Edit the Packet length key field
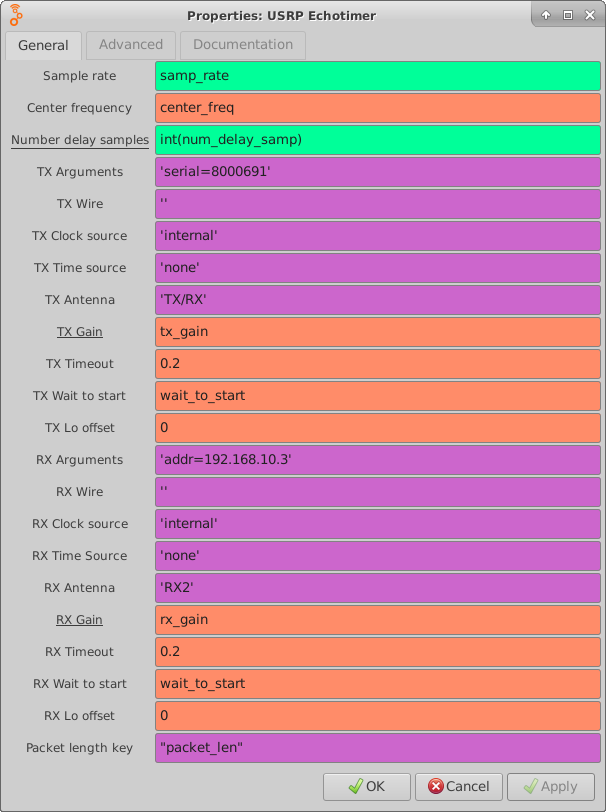Screen dimensions: 606x812 (378, 748)
